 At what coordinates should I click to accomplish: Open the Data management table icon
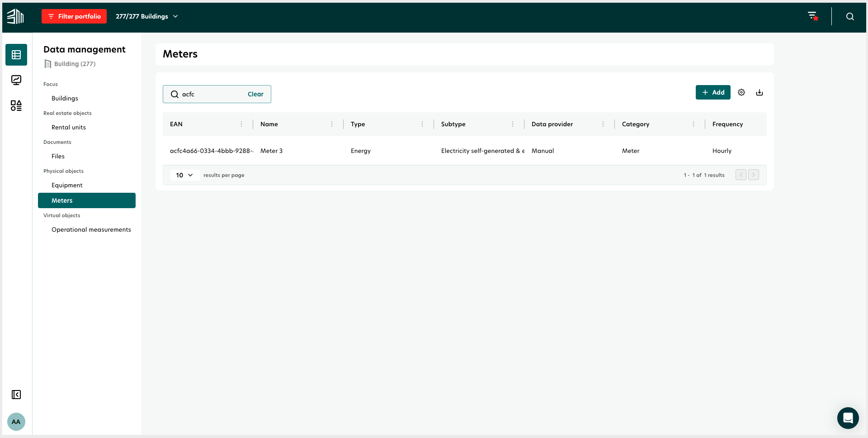tap(16, 55)
